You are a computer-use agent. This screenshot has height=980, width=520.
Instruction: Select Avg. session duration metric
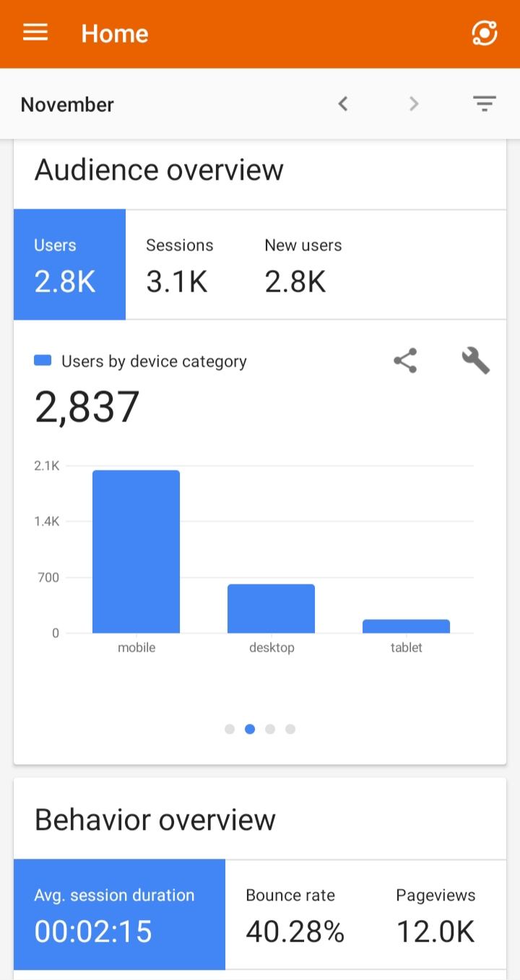(119, 914)
